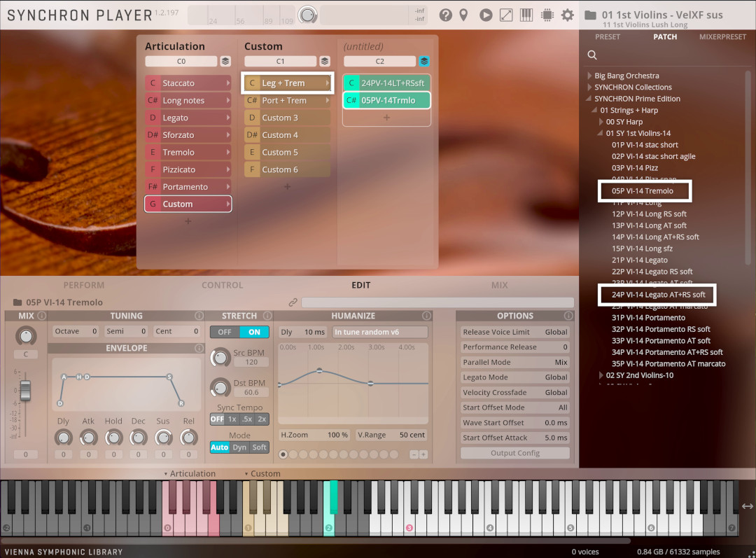Select Port + Trem custom slot

click(x=288, y=100)
